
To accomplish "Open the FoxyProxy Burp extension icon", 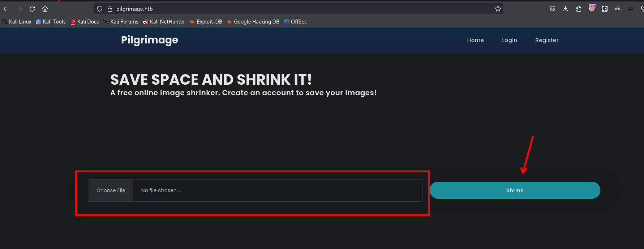I will tap(592, 8).
